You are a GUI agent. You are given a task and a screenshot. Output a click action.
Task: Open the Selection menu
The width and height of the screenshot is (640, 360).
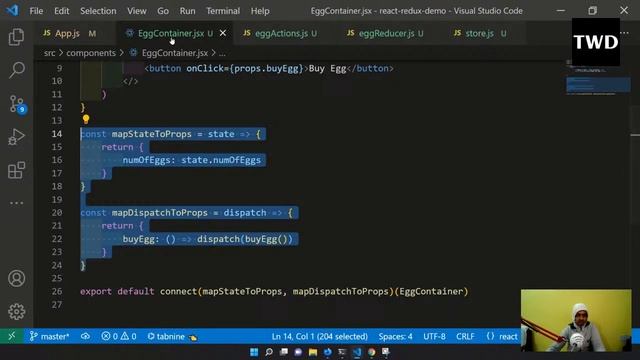[x=98, y=11]
